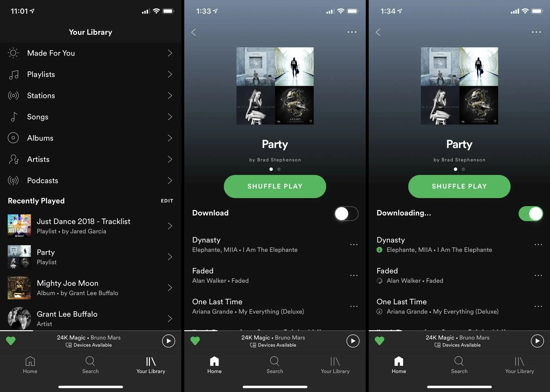This screenshot has width=550, height=392.
Task: Tap the back arrow on the Party playlist screen
Action: pyautogui.click(x=193, y=32)
